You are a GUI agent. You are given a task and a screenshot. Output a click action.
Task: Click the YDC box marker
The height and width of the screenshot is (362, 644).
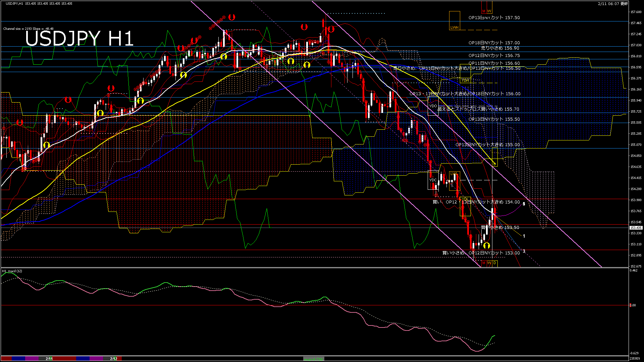pos(433,180)
